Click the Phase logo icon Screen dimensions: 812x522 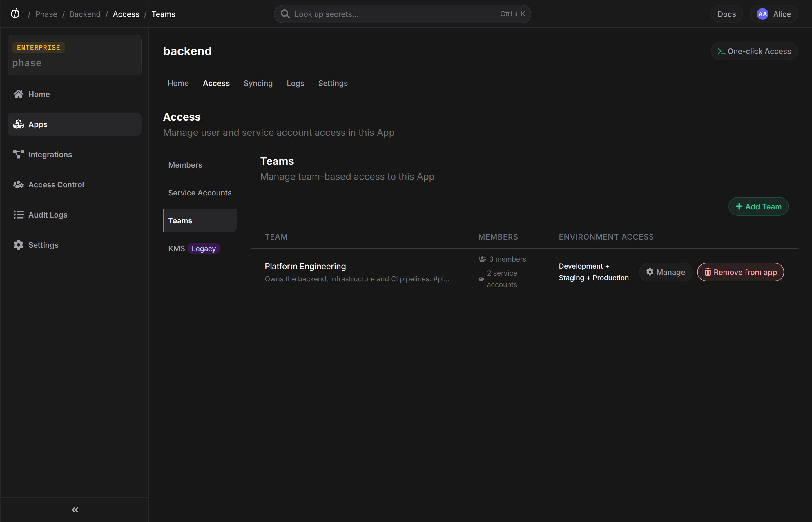click(x=15, y=14)
